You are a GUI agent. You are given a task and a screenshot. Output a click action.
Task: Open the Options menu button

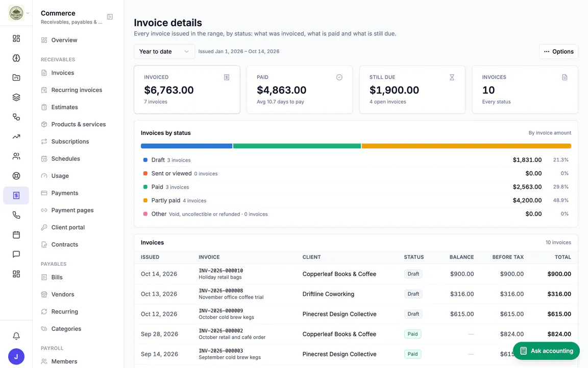point(558,52)
